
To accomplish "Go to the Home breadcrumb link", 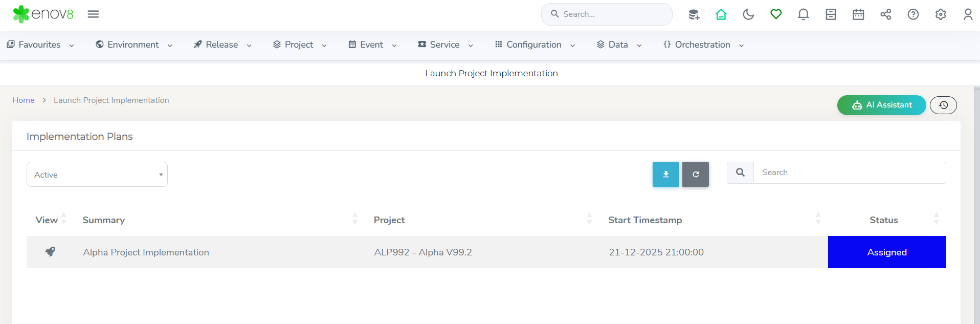I will (x=24, y=100).
